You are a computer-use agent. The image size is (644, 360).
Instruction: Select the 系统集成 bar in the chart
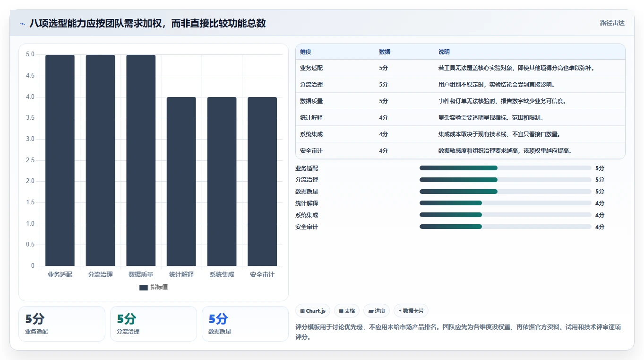point(222,182)
